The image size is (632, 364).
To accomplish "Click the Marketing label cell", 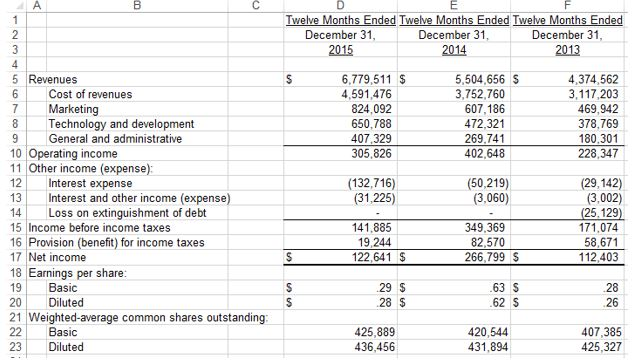I will (x=73, y=109).
